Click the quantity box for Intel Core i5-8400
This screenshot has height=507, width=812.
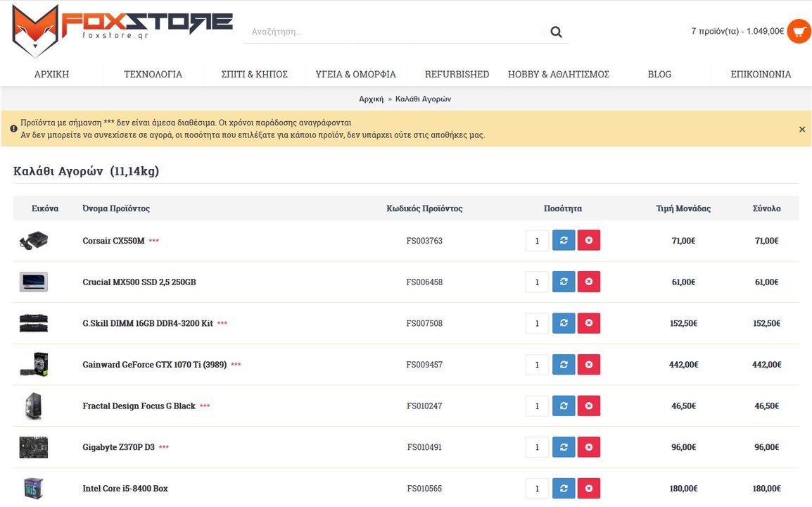pos(537,488)
